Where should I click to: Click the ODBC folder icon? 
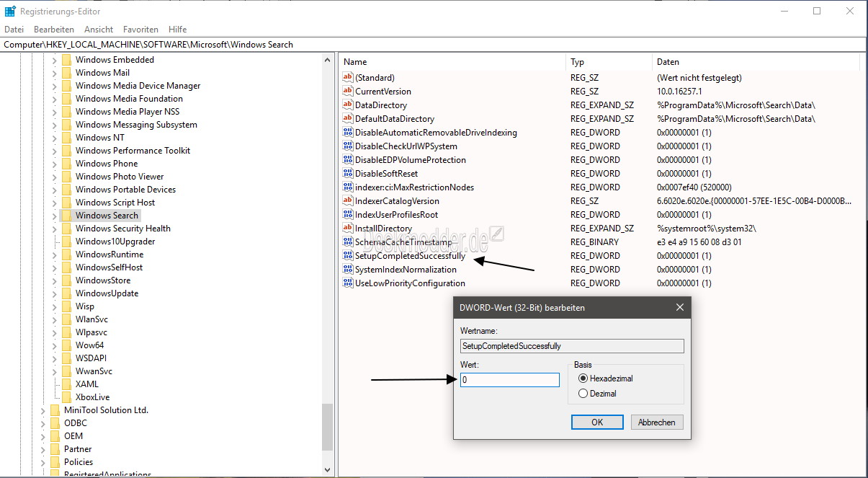point(55,423)
